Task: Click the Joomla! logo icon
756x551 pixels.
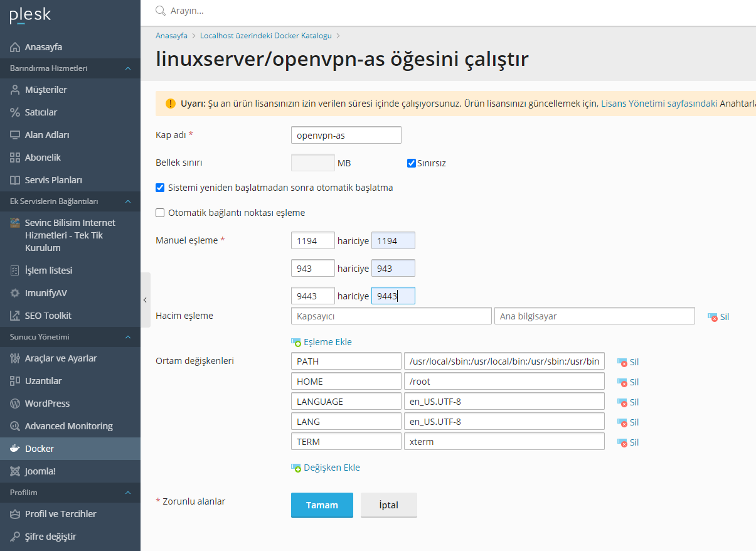Action: click(x=15, y=471)
